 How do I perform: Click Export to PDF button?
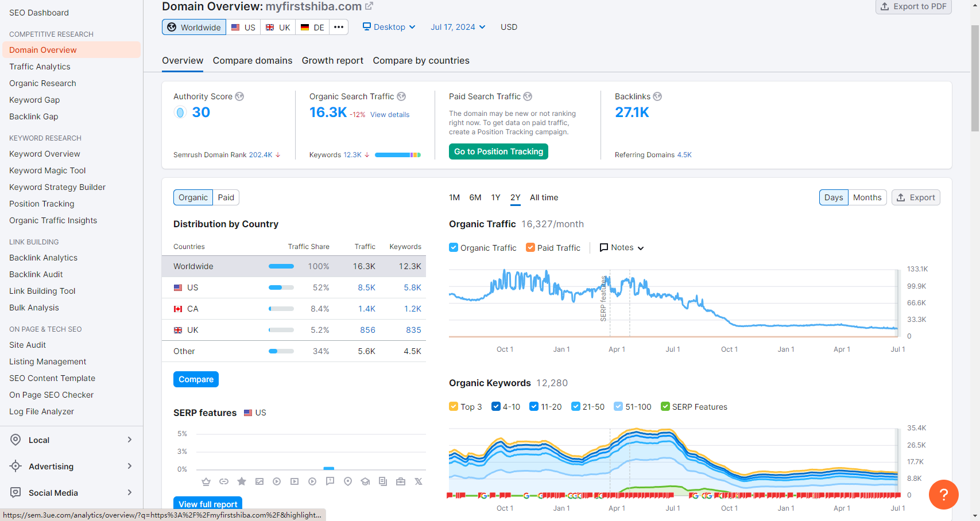click(x=913, y=6)
